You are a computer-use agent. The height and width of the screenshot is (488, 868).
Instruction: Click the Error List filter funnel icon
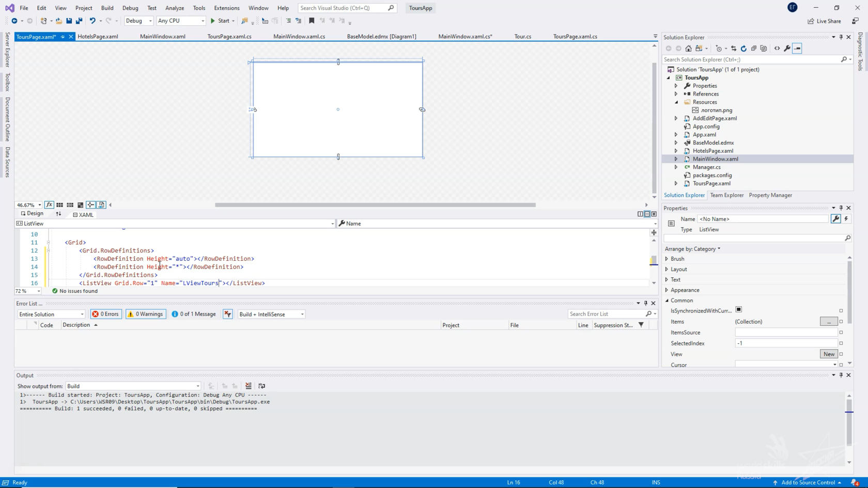point(641,325)
